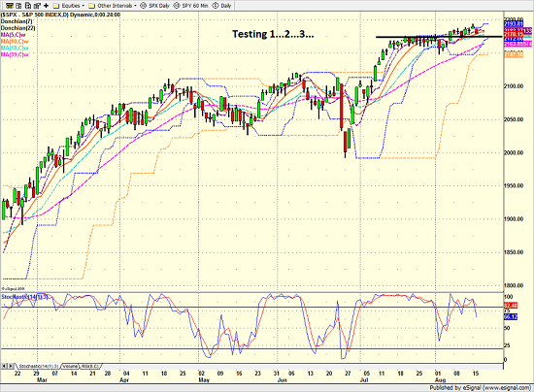Click the third toolbar page-copy icon
This screenshot has width=534, height=392.
click(28, 6)
